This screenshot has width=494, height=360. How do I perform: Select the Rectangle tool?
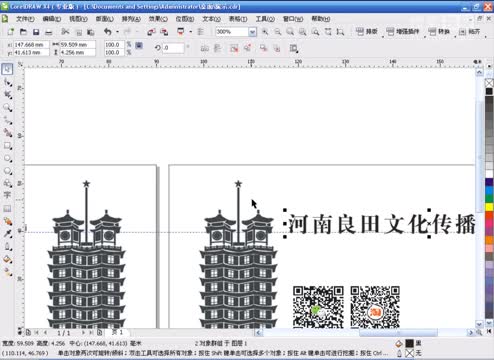point(7,146)
